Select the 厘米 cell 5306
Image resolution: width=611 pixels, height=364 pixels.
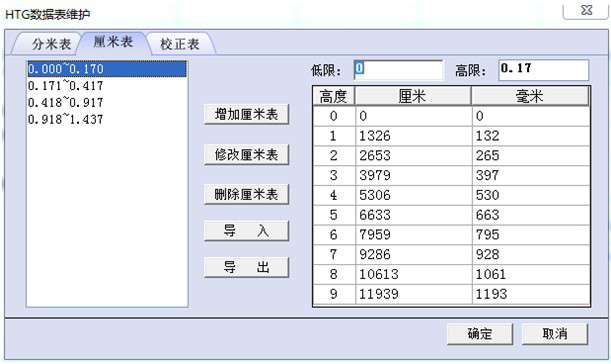[413, 195]
